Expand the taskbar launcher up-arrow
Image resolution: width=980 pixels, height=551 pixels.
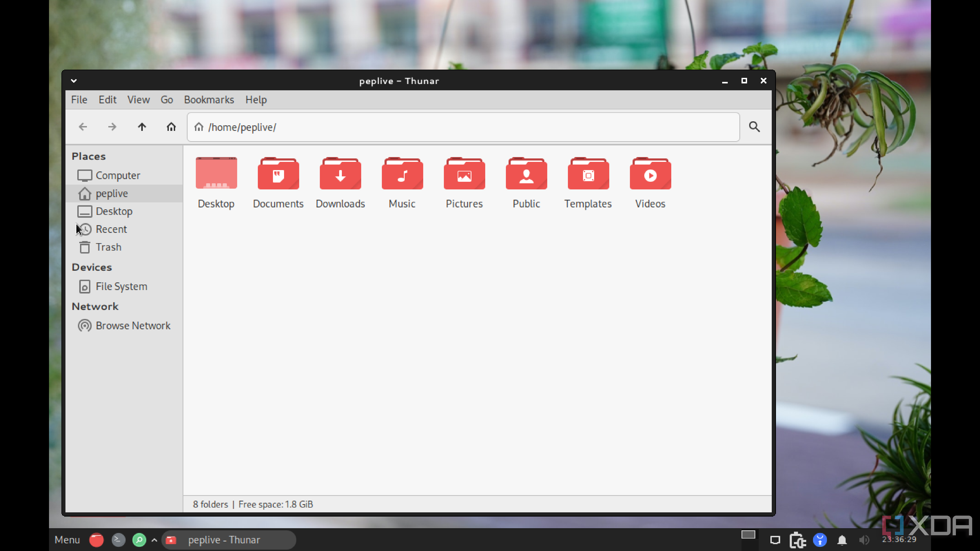click(154, 540)
